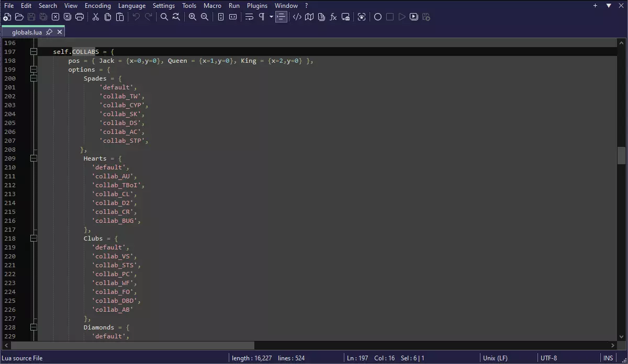This screenshot has height=364, width=628.
Task: Open Replace dialog icon
Action: (176, 17)
